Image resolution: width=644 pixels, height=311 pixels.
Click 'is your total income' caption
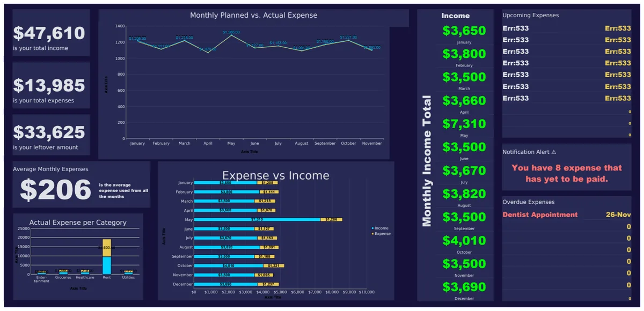click(41, 48)
